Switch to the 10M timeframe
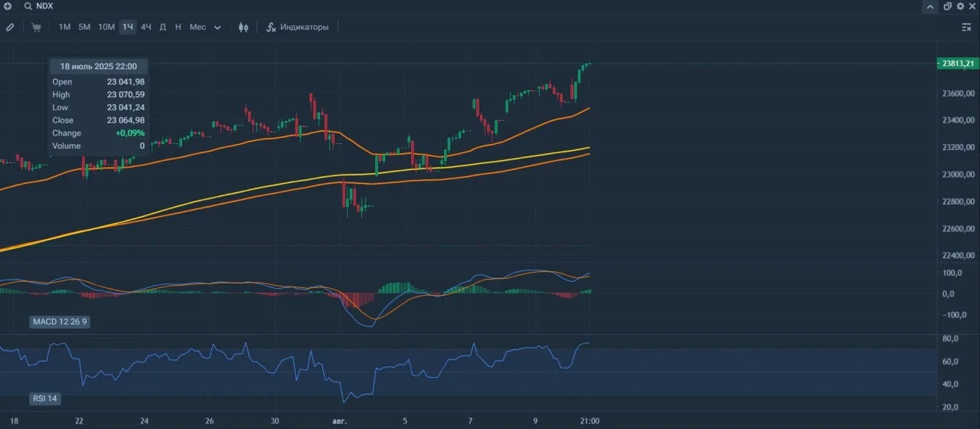980x429 pixels. pyautogui.click(x=106, y=27)
